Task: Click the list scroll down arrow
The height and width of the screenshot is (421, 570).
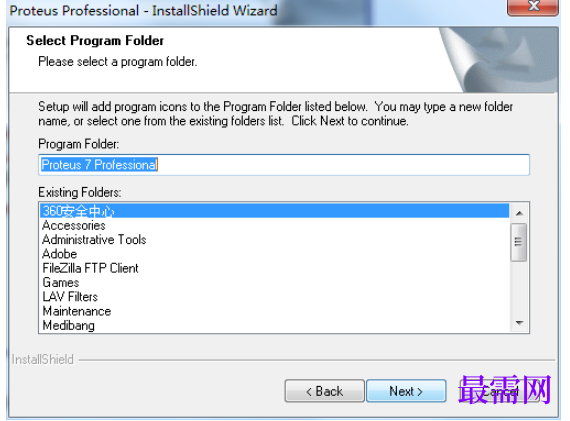Action: 519,322
